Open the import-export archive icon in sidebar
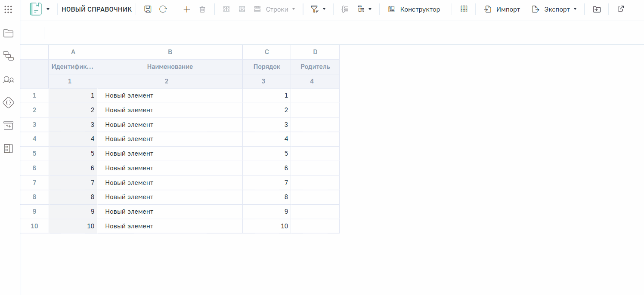 pos(9,125)
